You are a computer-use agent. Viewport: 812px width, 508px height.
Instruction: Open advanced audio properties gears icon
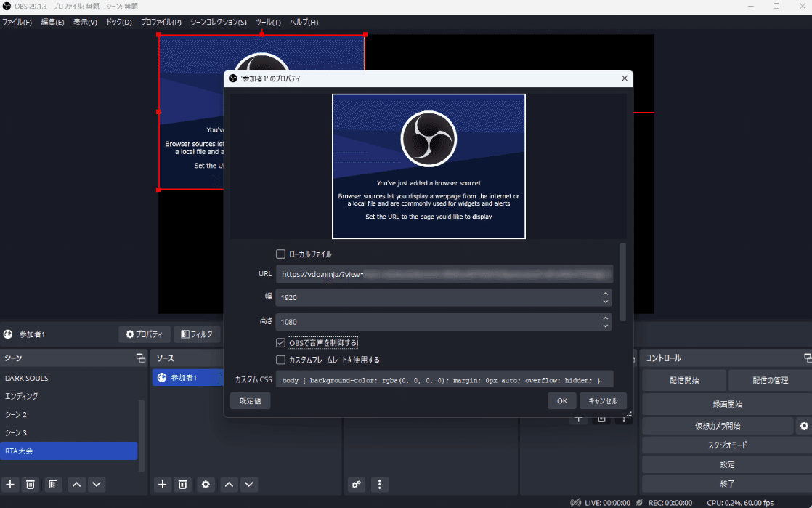[x=357, y=484]
